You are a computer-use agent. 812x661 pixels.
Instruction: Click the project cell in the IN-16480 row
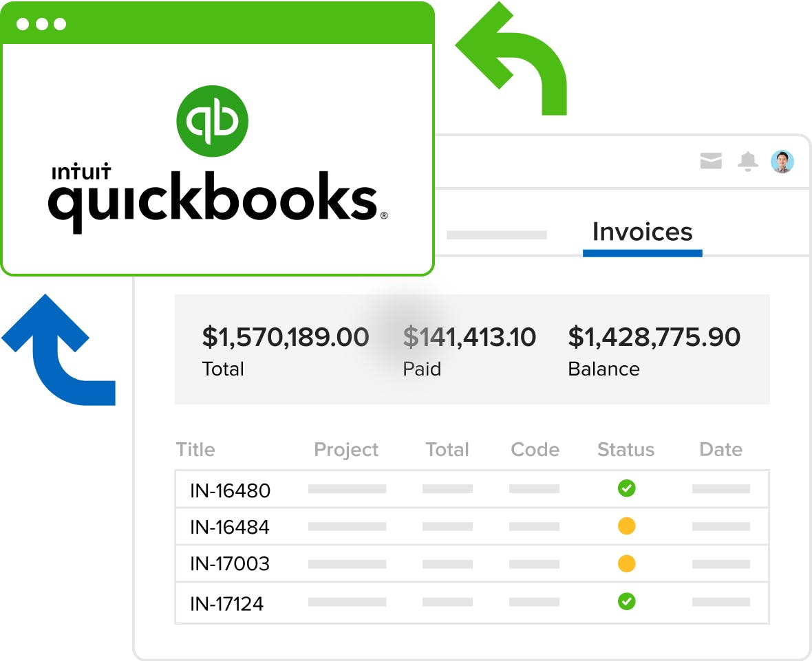pyautogui.click(x=347, y=488)
